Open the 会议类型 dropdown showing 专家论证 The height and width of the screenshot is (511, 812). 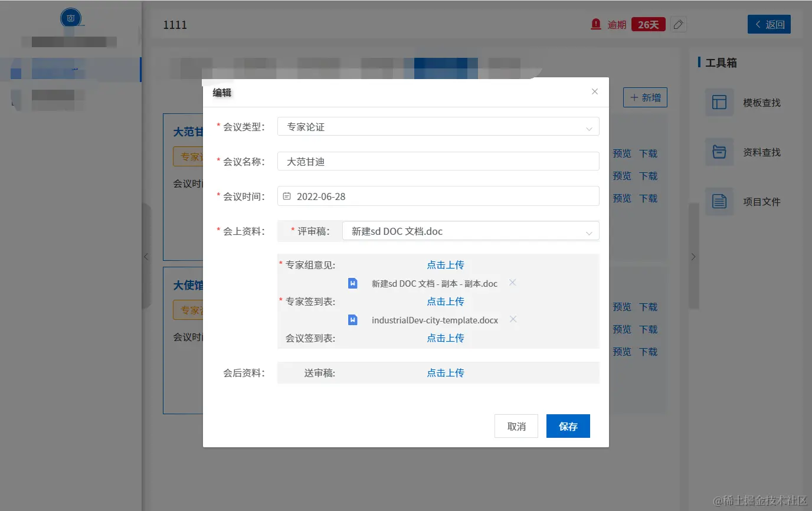(438, 127)
